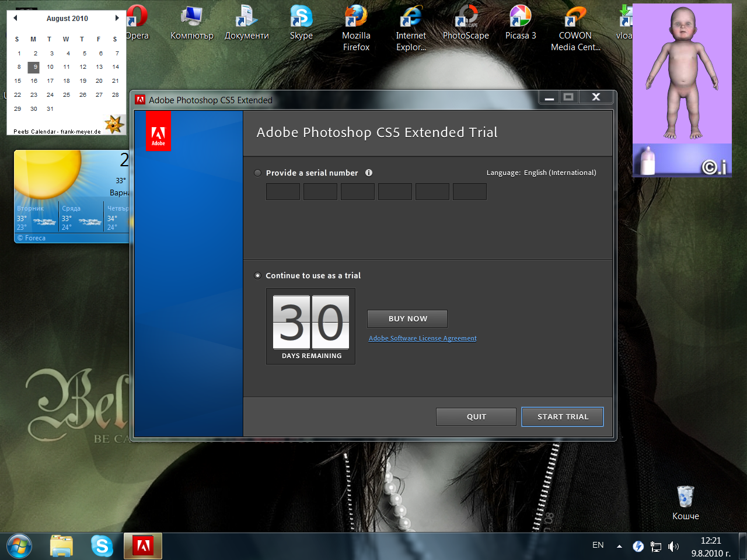
Task: Select August 9 in the calendar gadget
Action: click(34, 67)
